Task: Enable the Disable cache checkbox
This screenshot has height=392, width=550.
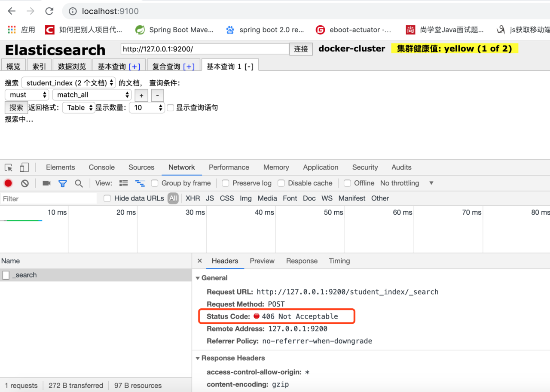Action: point(281,183)
